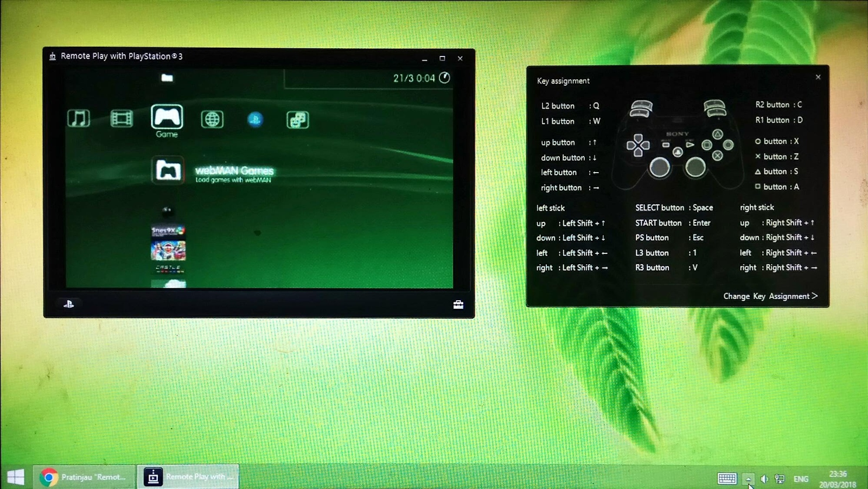Screen dimensions: 868x489
Task: Open the volume speaker tray icon
Action: point(764,479)
